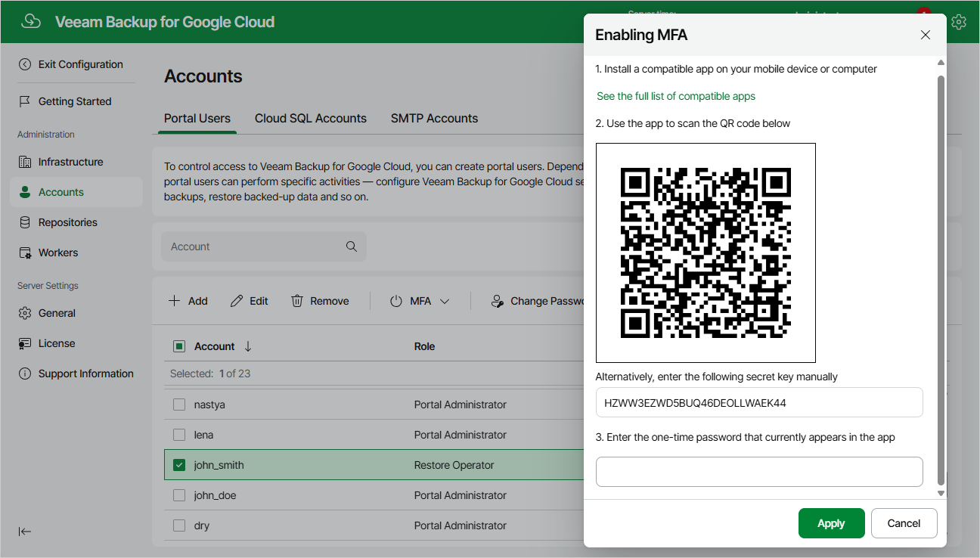980x558 pixels.
Task: Open the settings gear in header
Action: coord(959,22)
